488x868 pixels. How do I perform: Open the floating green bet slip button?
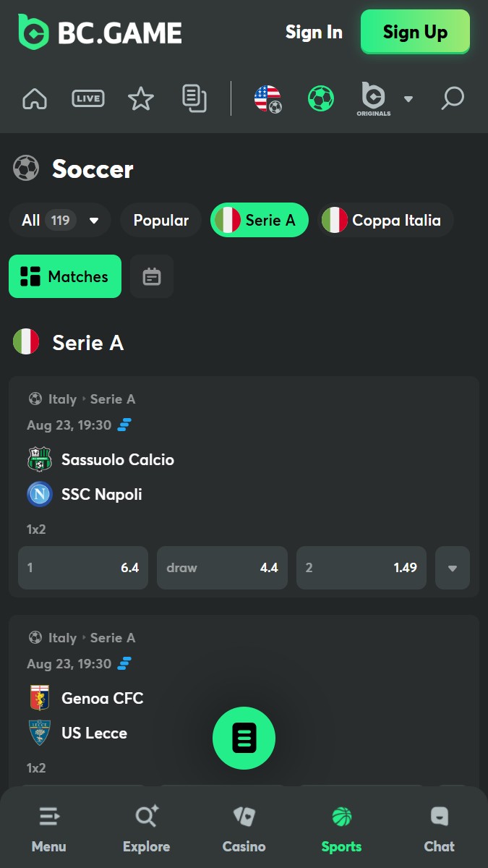(x=244, y=738)
